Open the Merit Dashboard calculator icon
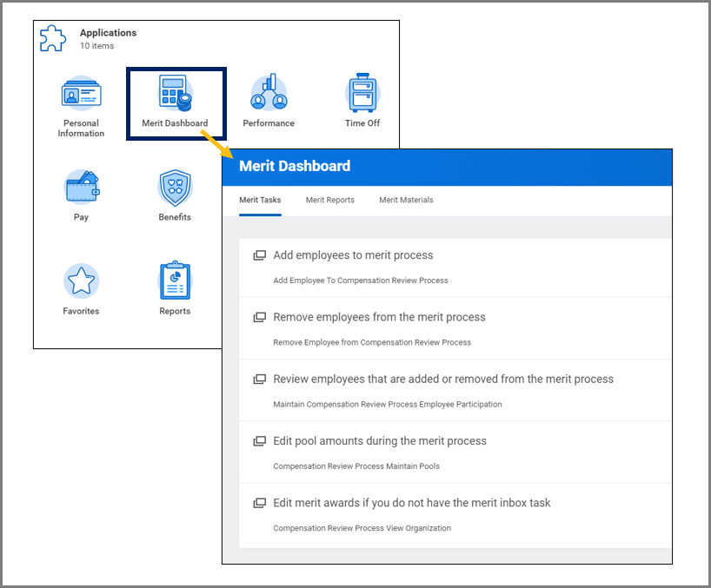The width and height of the screenshot is (711, 588). coord(175,94)
